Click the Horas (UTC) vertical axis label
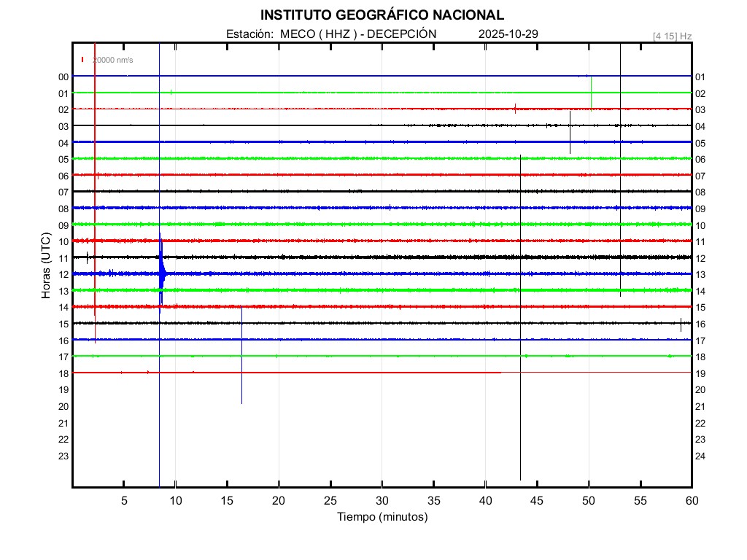The image size is (747, 560). click(x=46, y=265)
